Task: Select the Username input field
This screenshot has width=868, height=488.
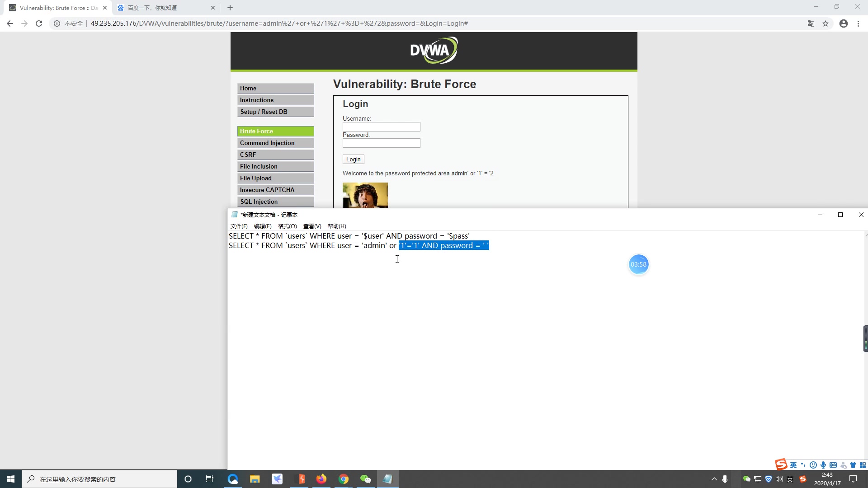Action: [382, 127]
